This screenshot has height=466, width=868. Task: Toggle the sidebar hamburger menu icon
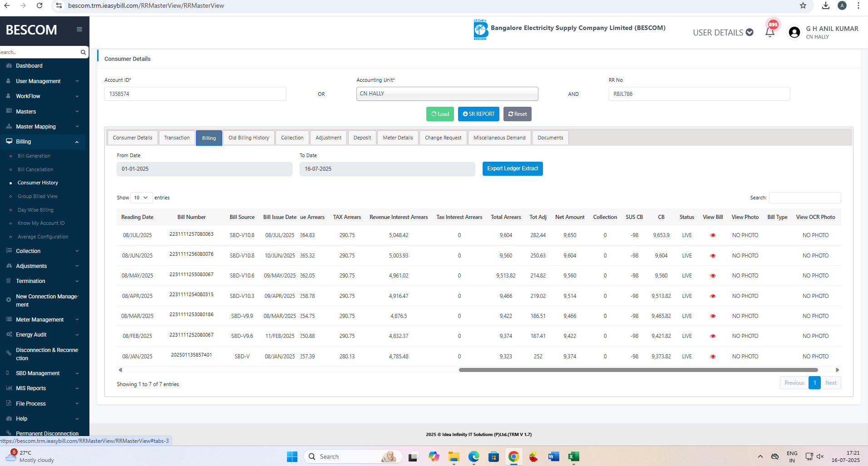[79, 30]
